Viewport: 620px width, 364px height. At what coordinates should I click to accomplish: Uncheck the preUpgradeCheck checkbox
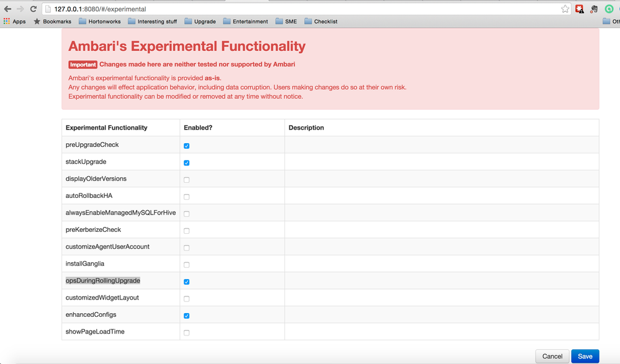pos(186,146)
